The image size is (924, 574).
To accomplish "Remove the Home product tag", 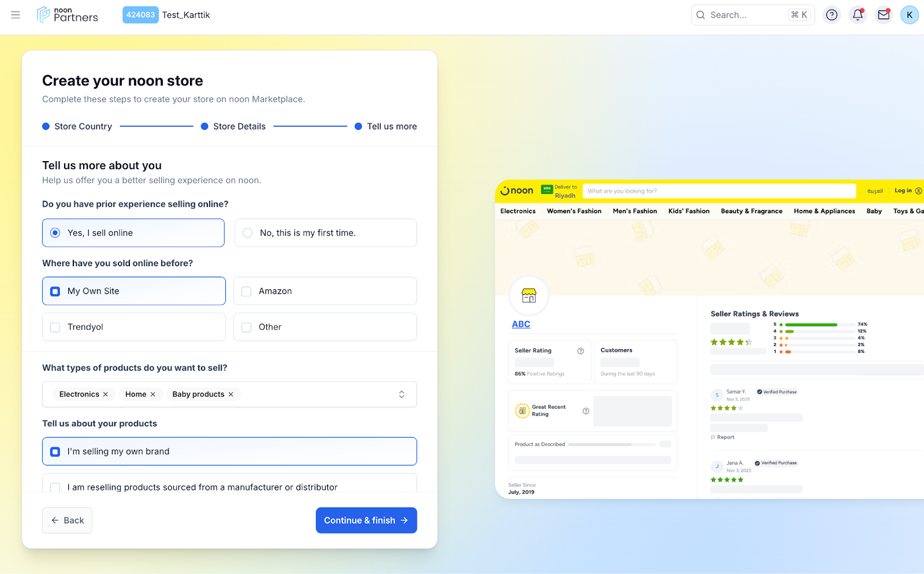I will (x=153, y=394).
